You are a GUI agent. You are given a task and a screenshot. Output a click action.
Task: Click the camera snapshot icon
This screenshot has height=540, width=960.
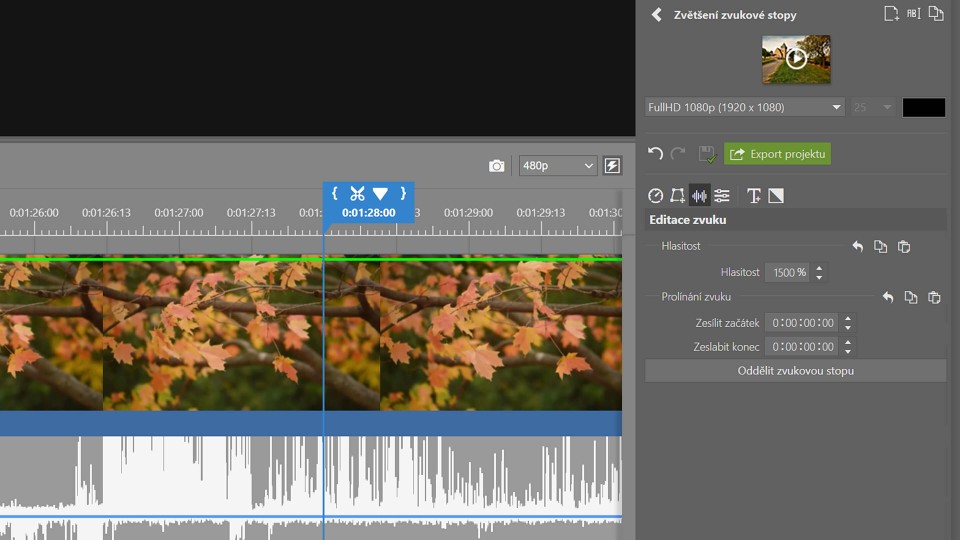pyautogui.click(x=496, y=166)
